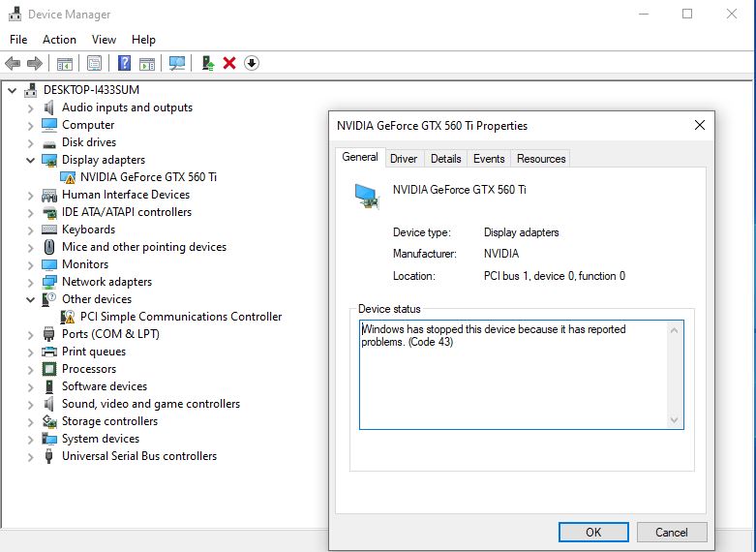
Task: Switch to the Events tab
Action: (x=489, y=159)
